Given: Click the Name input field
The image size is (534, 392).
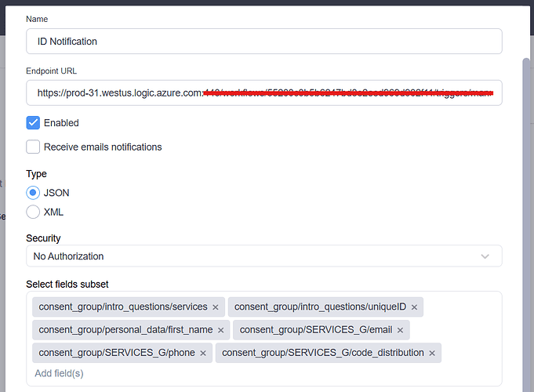Looking at the screenshot, I should (263, 42).
